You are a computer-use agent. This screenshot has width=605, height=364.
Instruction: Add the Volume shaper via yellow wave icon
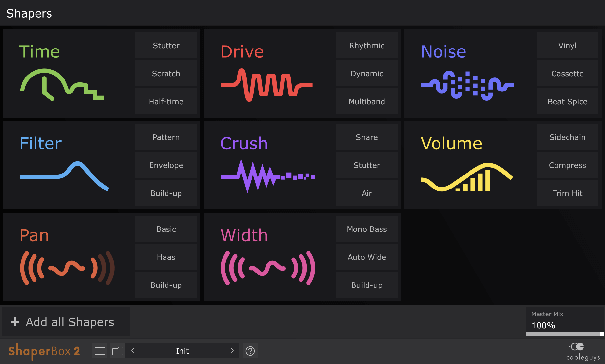click(467, 177)
